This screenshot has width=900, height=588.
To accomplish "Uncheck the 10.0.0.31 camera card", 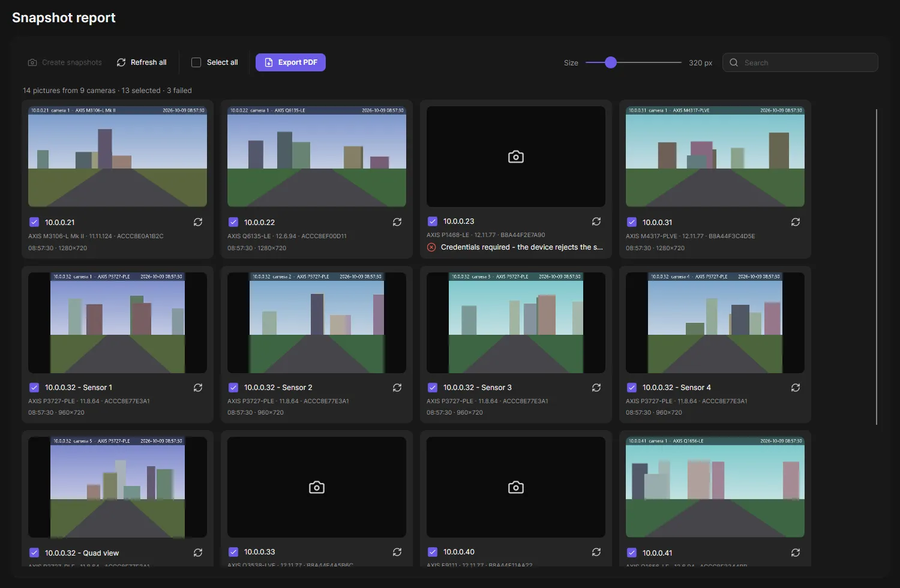I will point(632,222).
